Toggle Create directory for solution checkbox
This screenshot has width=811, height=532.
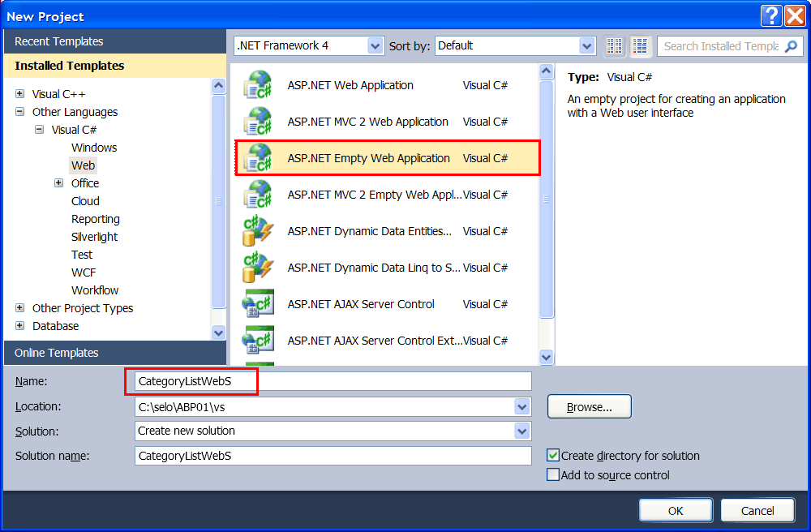(553, 456)
